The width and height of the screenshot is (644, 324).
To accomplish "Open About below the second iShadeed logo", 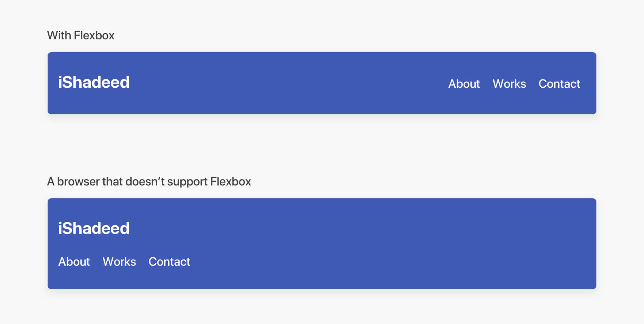I will (74, 262).
